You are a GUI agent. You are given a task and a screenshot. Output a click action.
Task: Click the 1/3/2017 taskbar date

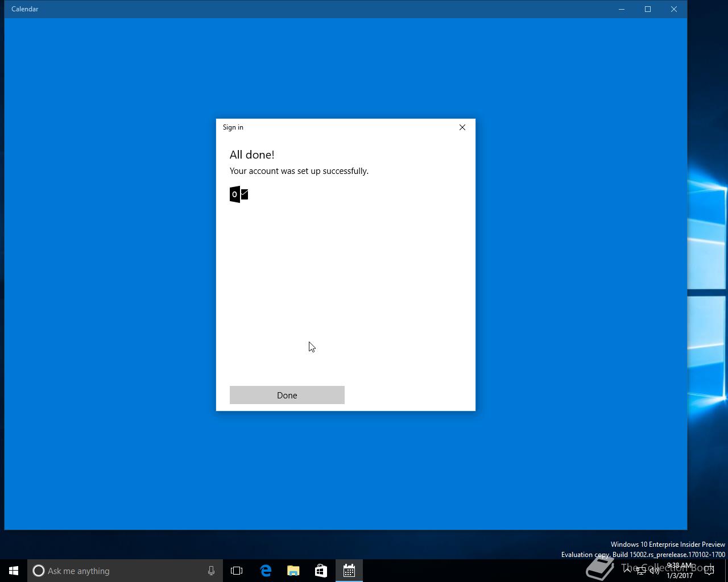(x=680, y=576)
